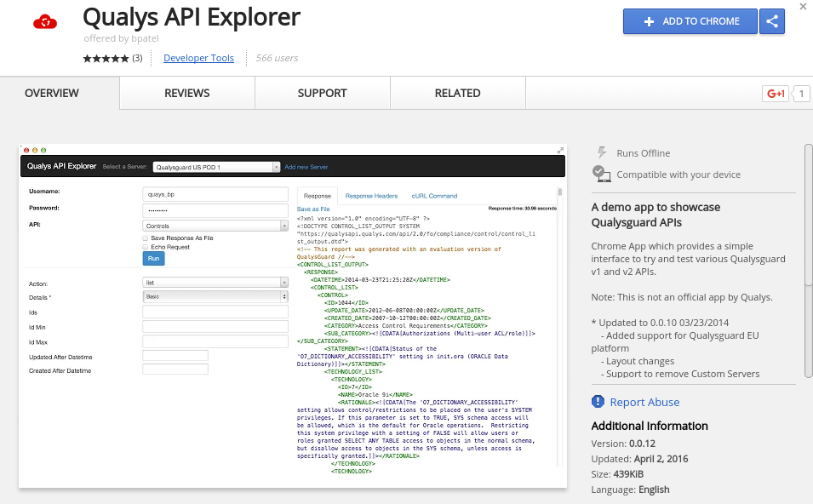This screenshot has height=504, width=813.
Task: Click the Runs Offline lightning icon
Action: (x=602, y=152)
